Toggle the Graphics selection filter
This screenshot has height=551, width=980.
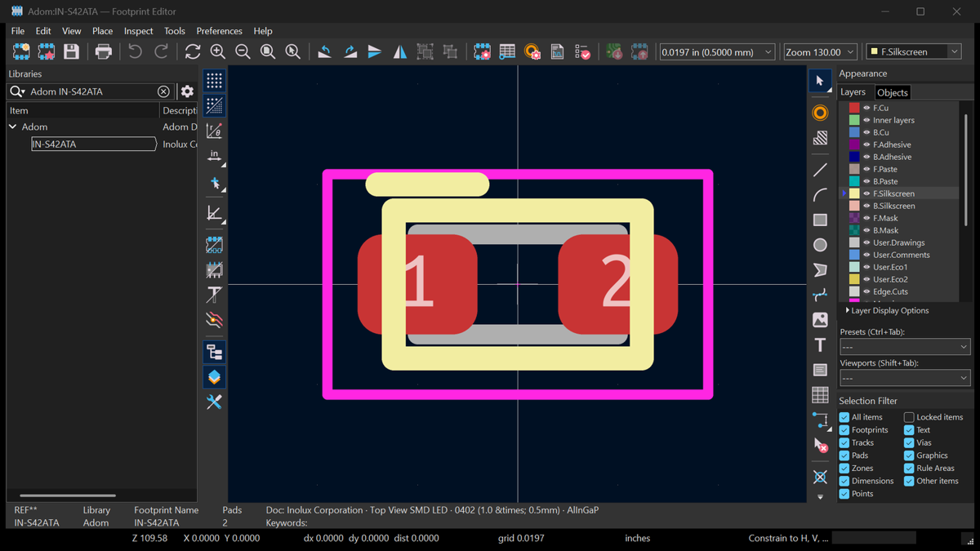click(x=909, y=455)
